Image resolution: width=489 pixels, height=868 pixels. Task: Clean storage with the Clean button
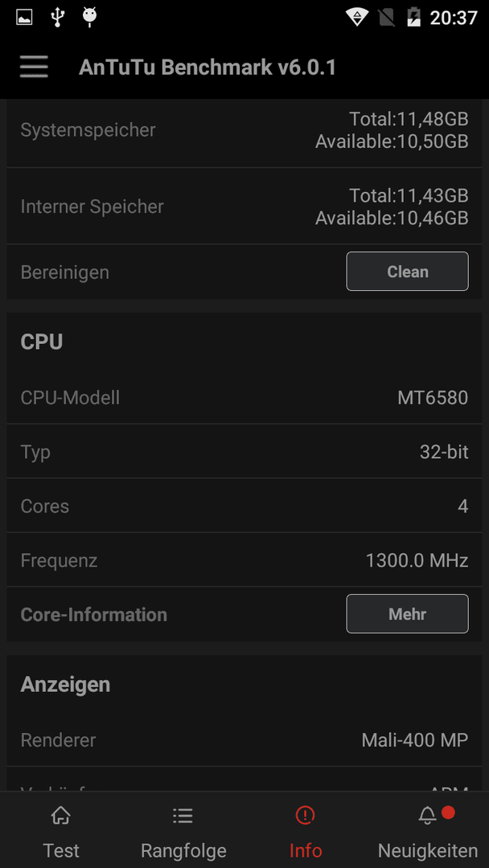point(408,272)
